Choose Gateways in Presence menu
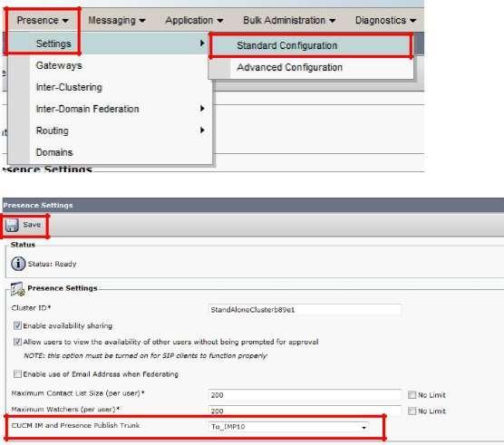 tap(59, 65)
